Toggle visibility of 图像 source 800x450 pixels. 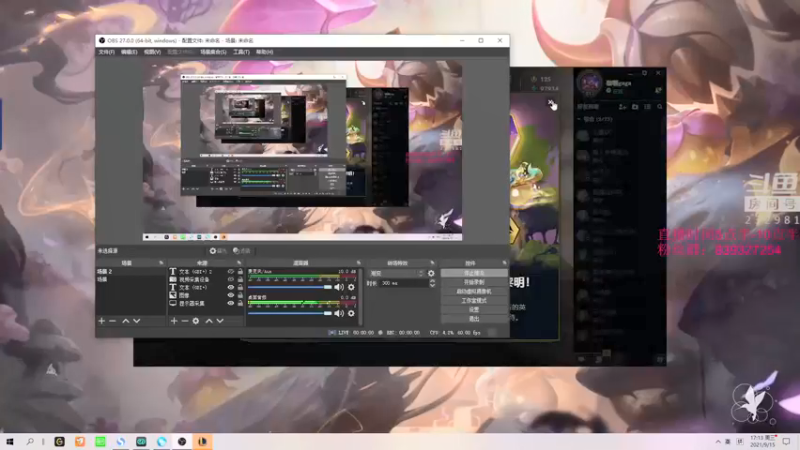(231, 295)
